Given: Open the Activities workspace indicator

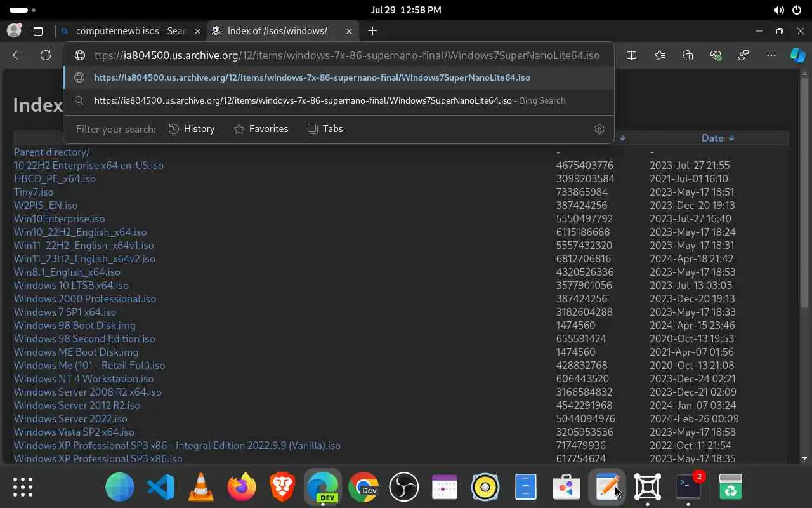Looking at the screenshot, I should tap(22, 10).
